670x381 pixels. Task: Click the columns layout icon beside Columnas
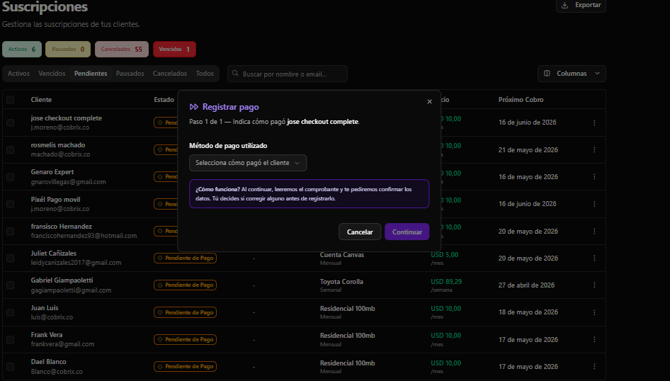(547, 73)
